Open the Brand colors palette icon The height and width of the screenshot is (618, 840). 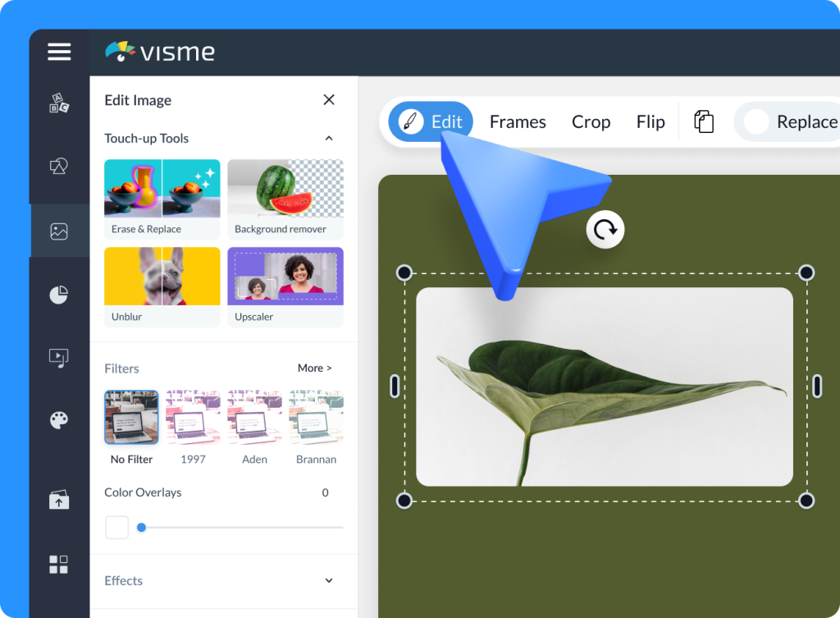point(58,420)
